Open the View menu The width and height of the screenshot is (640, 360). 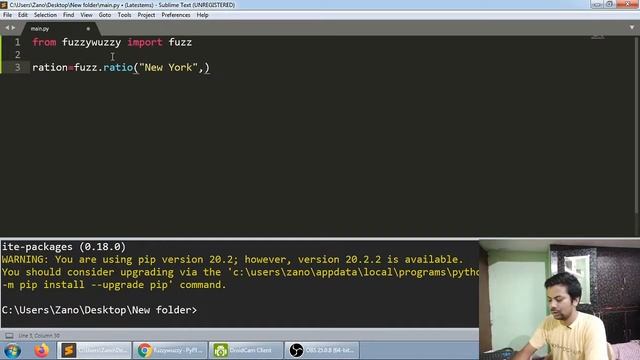click(86, 15)
